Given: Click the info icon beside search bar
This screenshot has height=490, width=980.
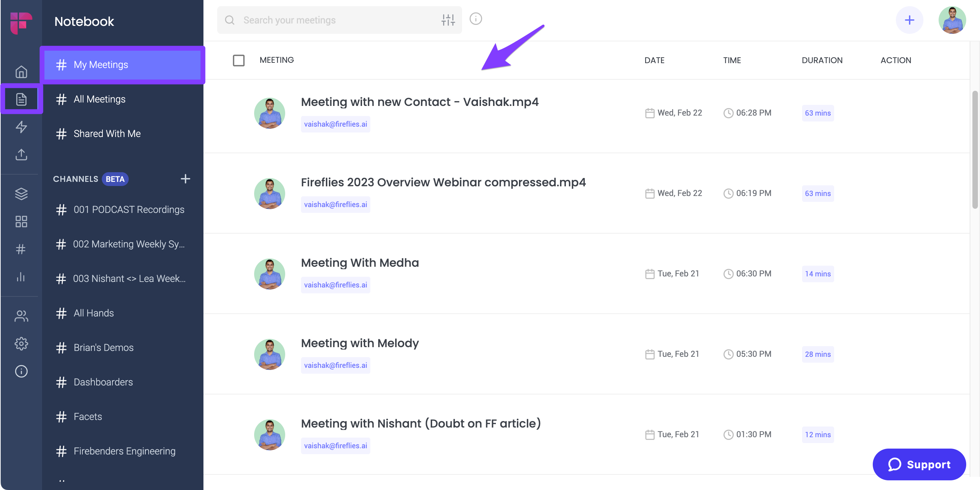Looking at the screenshot, I should 476,19.
